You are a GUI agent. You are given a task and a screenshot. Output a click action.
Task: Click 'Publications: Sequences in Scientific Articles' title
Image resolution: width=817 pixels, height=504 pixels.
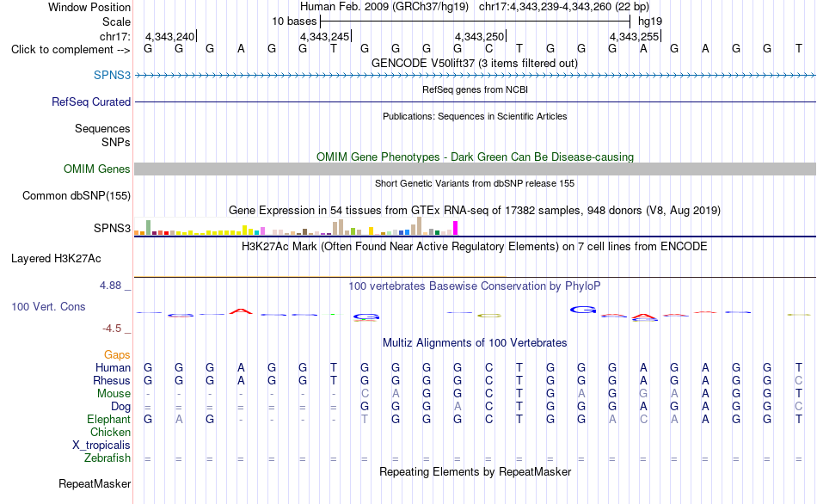pos(475,116)
